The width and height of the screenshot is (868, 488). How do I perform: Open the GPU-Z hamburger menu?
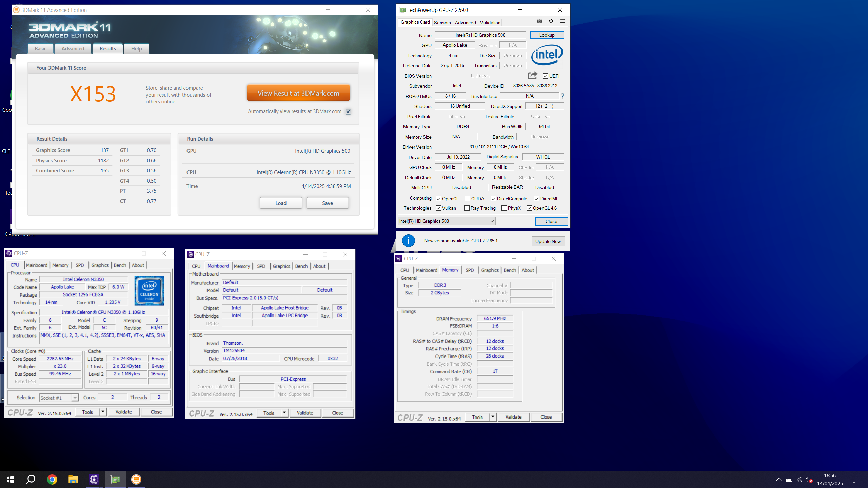click(563, 21)
